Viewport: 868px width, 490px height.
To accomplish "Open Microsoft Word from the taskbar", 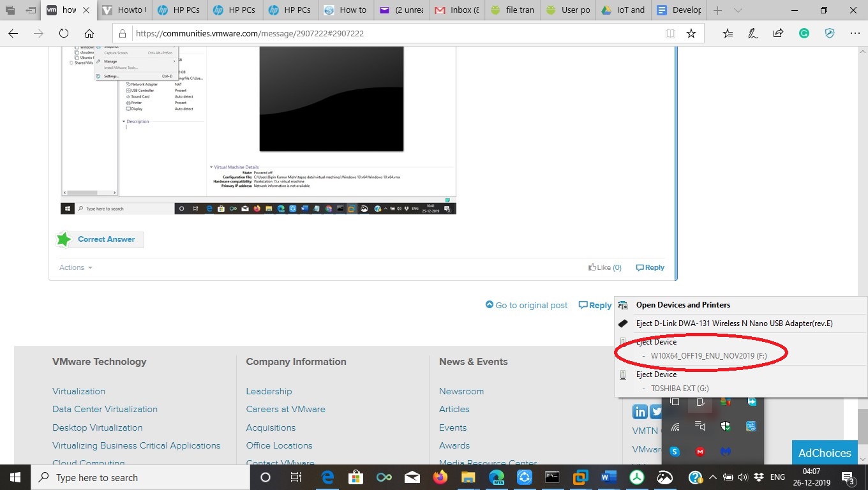I will coord(608,477).
